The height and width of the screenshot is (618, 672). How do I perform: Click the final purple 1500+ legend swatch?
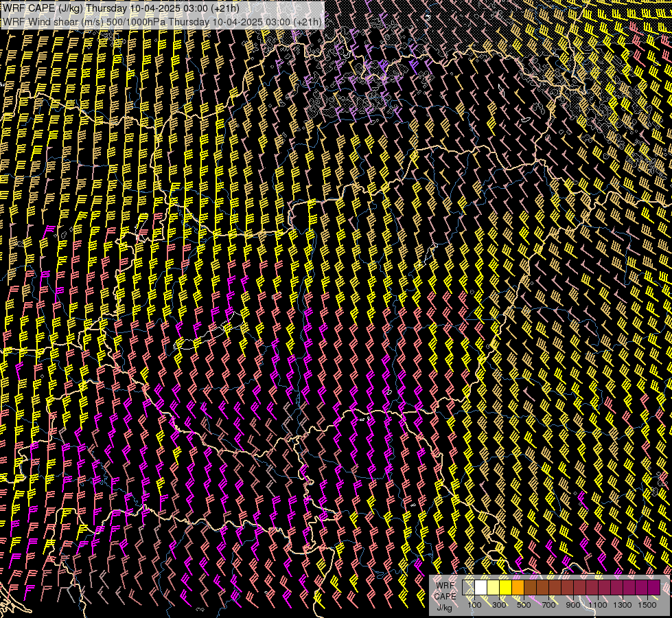(x=654, y=587)
